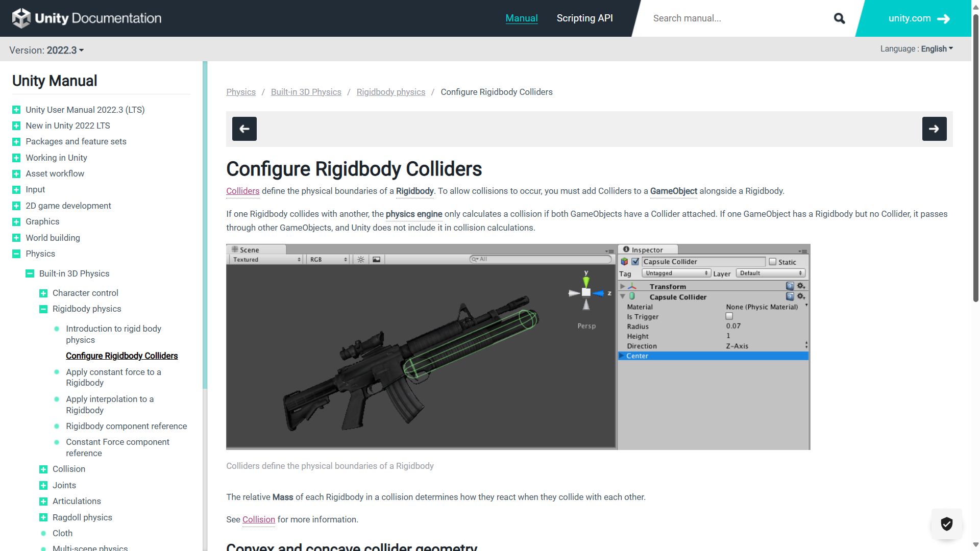Expand the Graphics section plus icon
The width and height of the screenshot is (980, 551).
pos(16,222)
